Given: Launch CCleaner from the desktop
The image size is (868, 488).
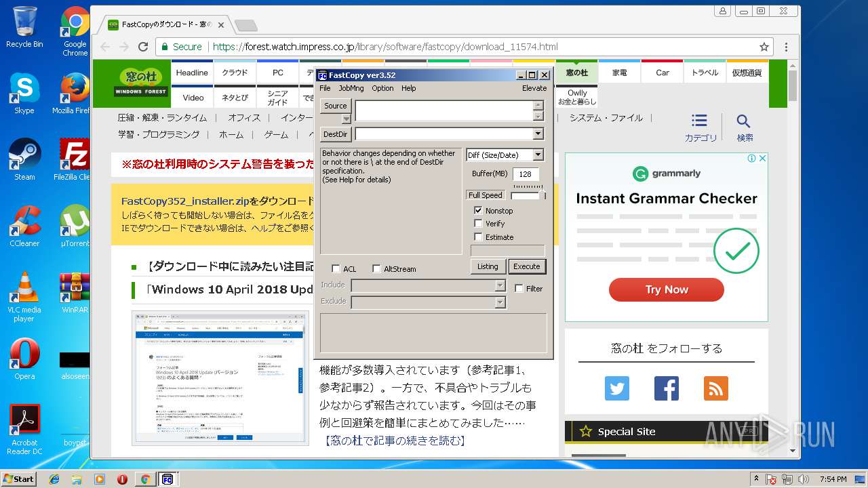Looking at the screenshot, I should pyautogui.click(x=24, y=226).
